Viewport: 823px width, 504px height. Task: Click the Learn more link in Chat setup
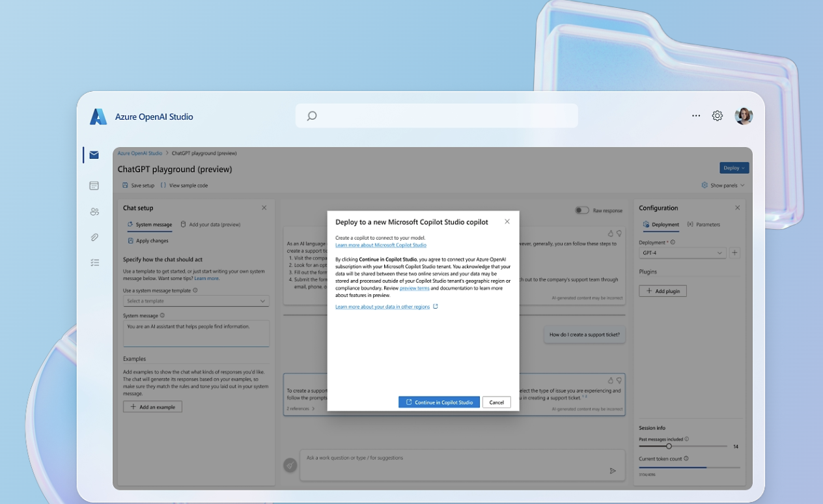tap(207, 278)
